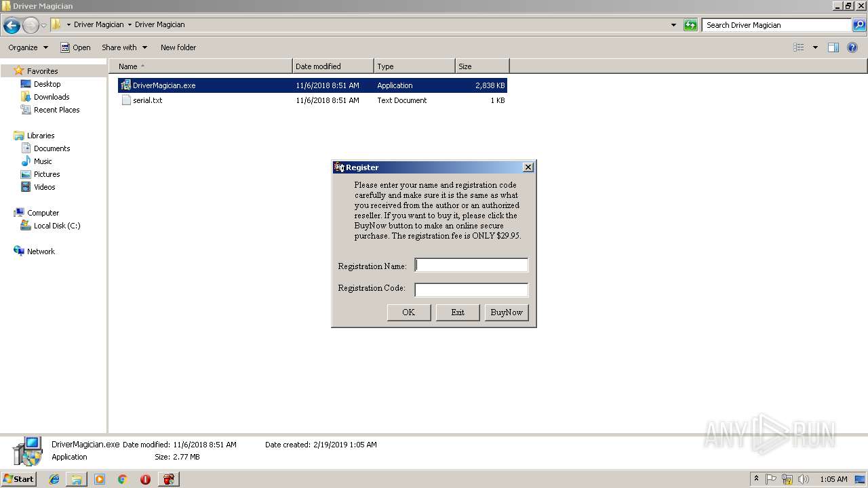Toggle the preview pane icon
Image resolution: width=868 pixels, height=488 pixels.
pos(833,47)
